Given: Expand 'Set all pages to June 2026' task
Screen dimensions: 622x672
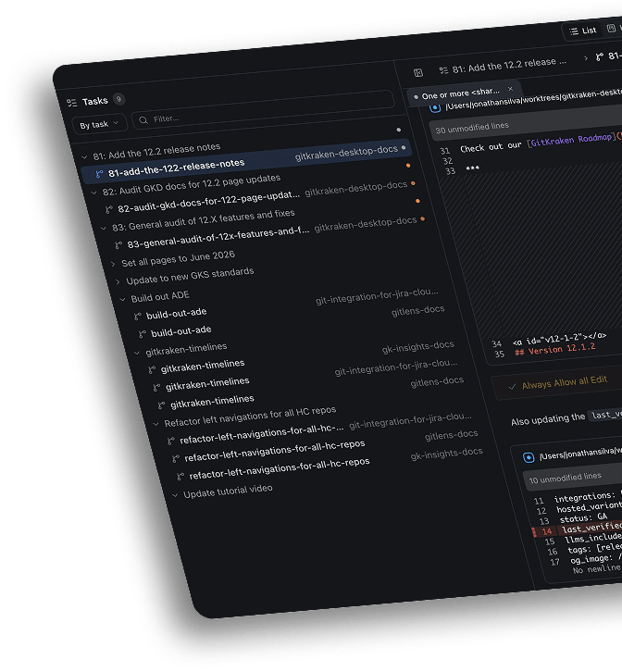Looking at the screenshot, I should (113, 264).
